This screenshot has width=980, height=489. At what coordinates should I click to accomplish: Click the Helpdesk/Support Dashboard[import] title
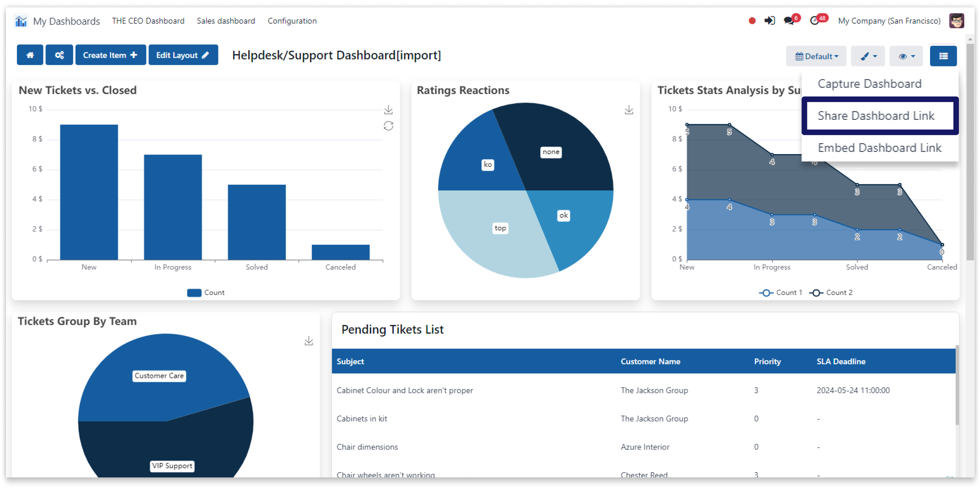click(336, 55)
